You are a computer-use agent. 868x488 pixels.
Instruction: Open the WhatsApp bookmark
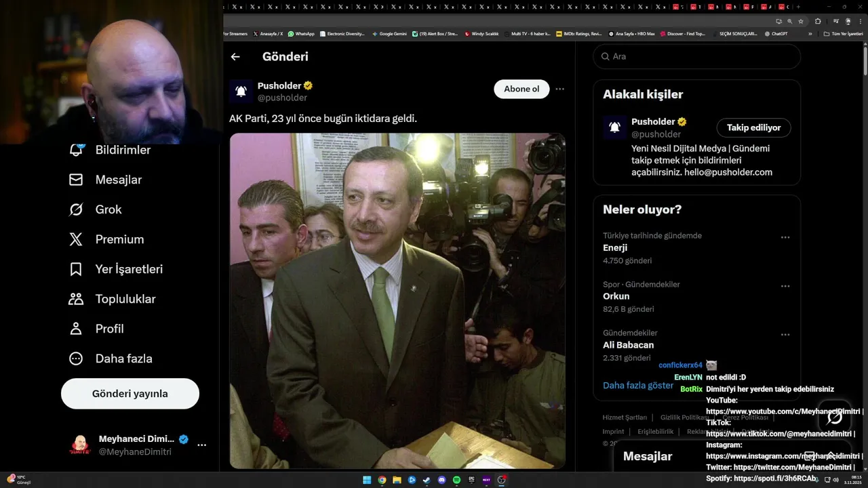301,33
